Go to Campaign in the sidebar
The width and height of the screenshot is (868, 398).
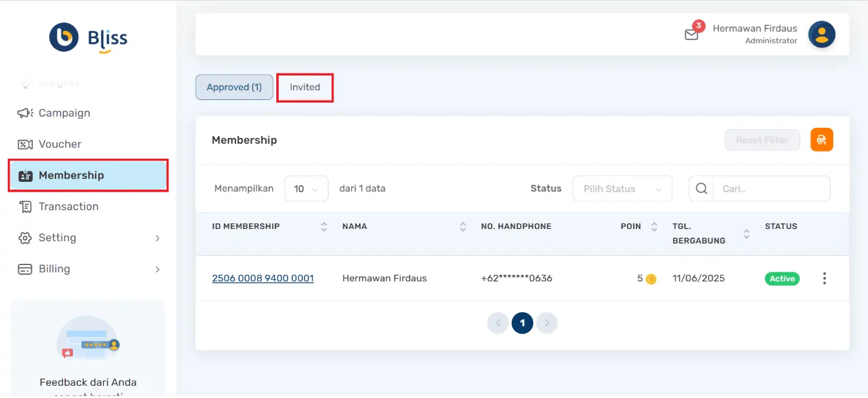(x=64, y=114)
